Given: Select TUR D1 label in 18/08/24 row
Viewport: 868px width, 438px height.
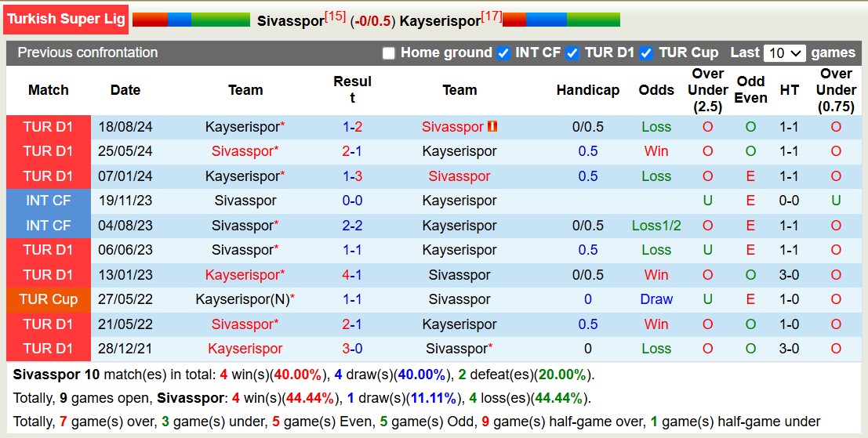Looking at the screenshot, I should pyautogui.click(x=48, y=127).
